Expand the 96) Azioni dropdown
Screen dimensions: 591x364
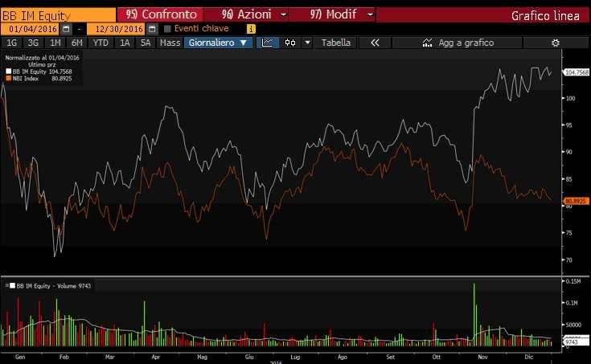pos(283,14)
